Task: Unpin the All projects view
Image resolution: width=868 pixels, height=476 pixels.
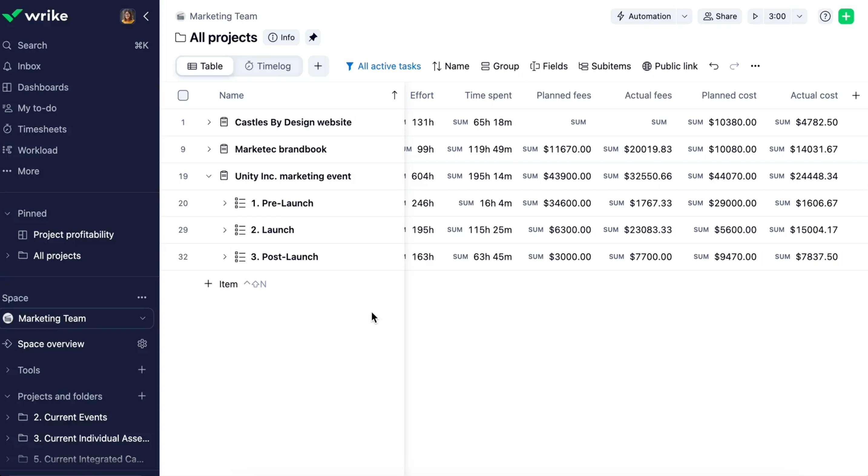Action: [x=313, y=37]
